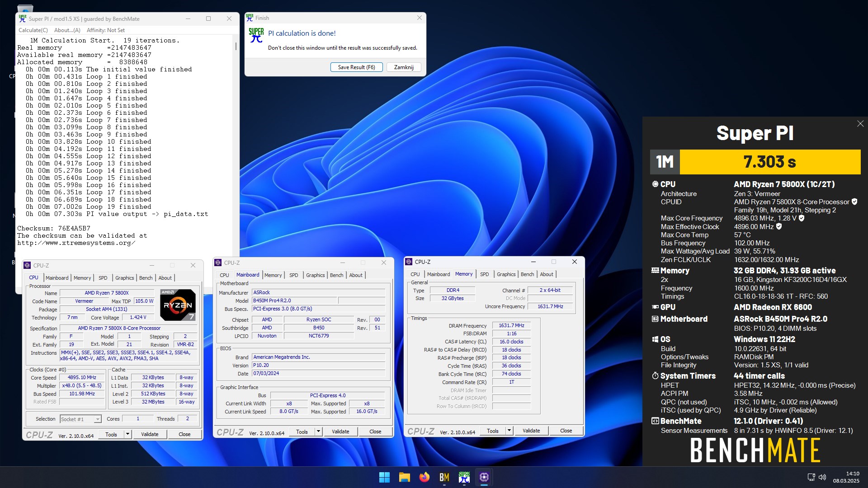Screen dimensions: 868x488
Task: Open Socket #1 selection dropdown
Action: (81, 419)
